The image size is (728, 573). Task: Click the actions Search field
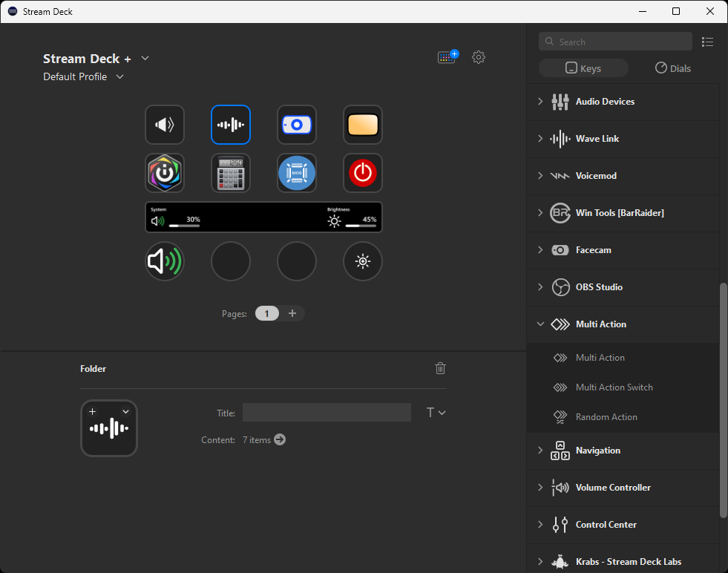coord(615,42)
